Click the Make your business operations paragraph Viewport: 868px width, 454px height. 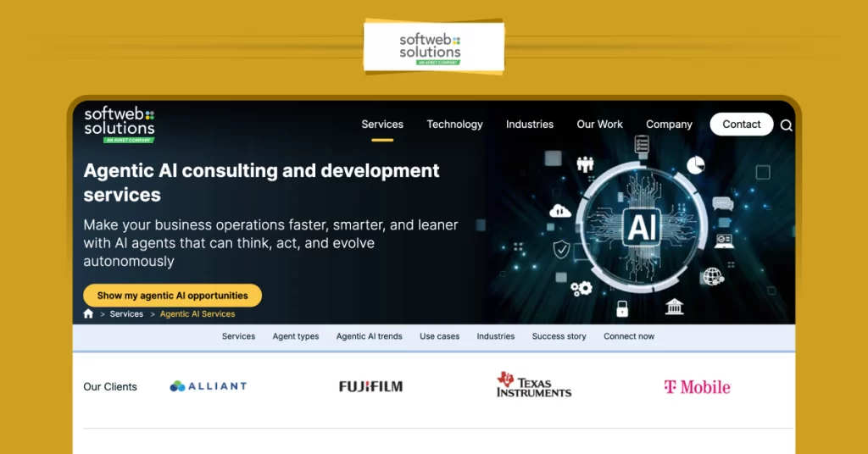click(270, 243)
